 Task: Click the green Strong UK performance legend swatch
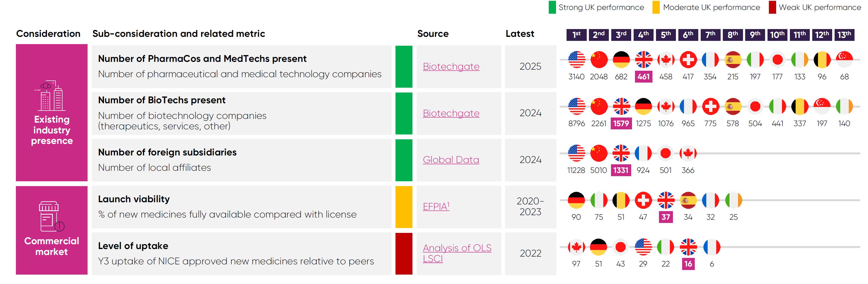click(552, 8)
